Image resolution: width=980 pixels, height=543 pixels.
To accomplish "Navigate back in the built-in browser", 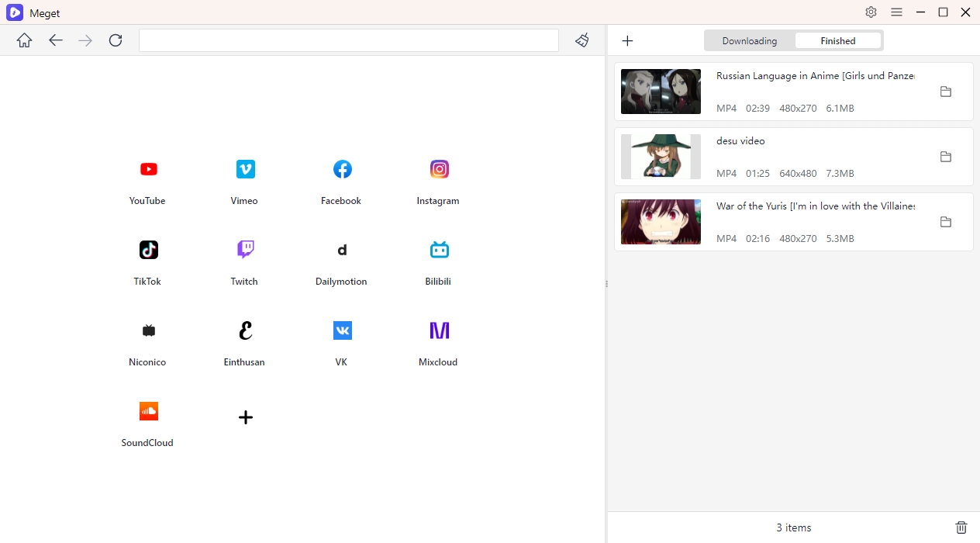I will (x=55, y=40).
